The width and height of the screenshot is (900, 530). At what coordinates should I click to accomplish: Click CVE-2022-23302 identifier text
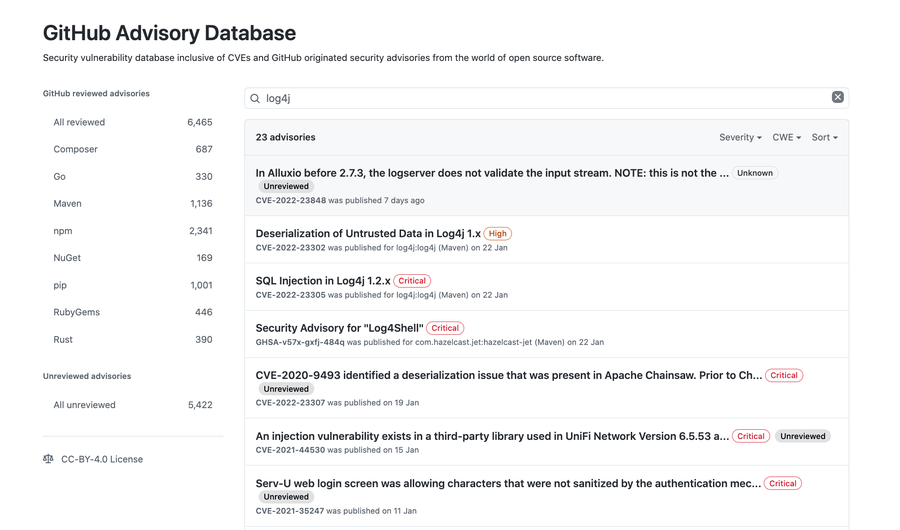pyautogui.click(x=290, y=247)
